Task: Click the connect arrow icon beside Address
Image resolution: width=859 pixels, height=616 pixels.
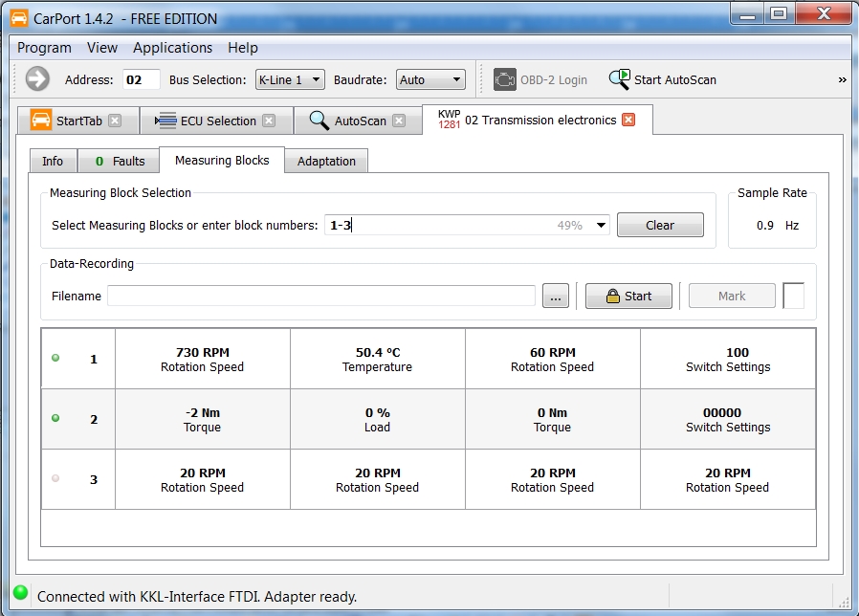Action: pyautogui.click(x=37, y=79)
